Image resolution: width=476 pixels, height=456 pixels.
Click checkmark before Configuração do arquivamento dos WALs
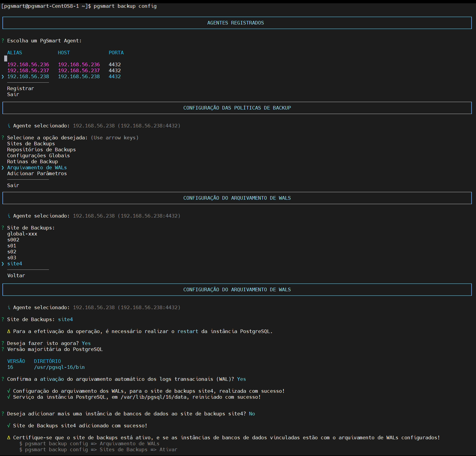[9, 391]
